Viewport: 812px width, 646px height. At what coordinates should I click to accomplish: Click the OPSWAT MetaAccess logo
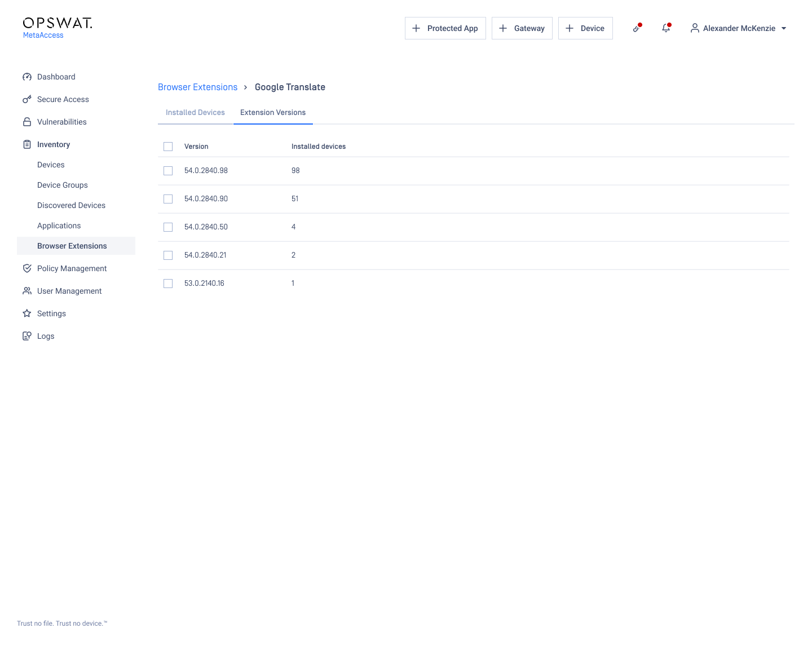point(57,28)
